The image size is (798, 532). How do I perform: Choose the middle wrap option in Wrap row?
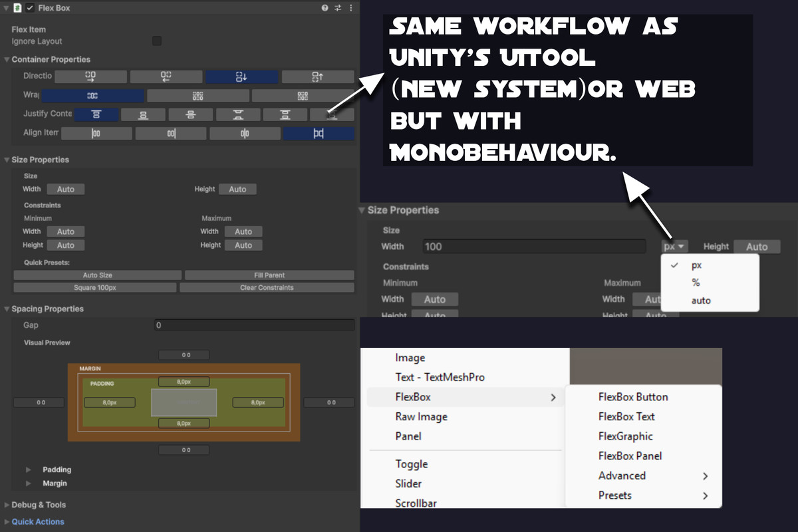[198, 96]
